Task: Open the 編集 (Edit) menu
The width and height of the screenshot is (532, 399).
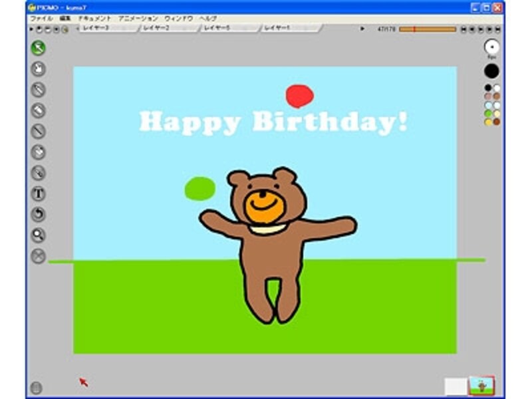Action: (65, 19)
